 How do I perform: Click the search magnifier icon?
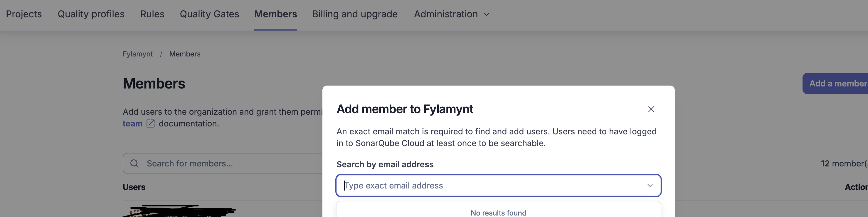point(134,164)
